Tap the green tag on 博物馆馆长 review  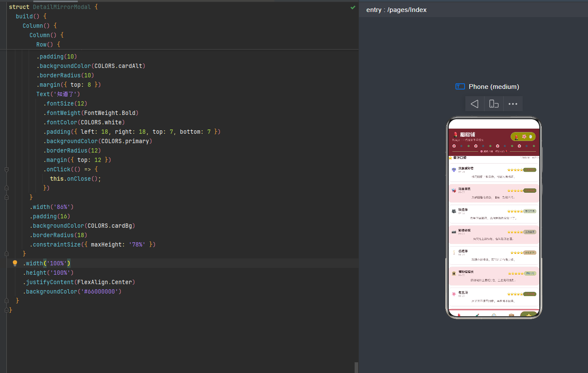530,273
